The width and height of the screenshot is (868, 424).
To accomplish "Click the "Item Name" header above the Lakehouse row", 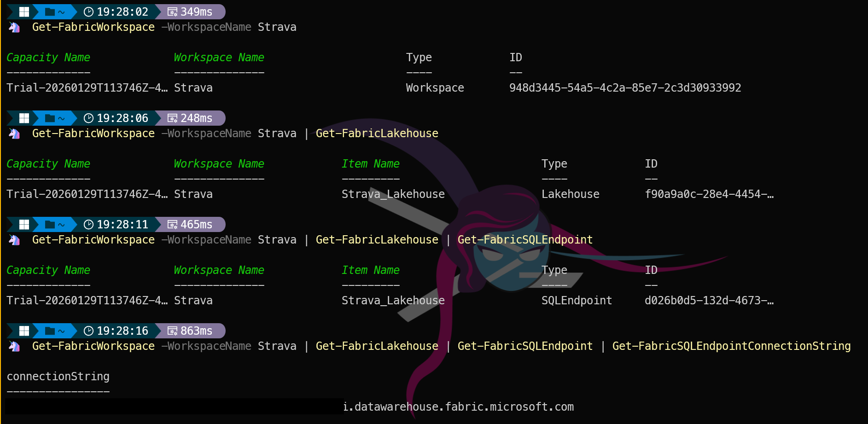I will pos(371,164).
